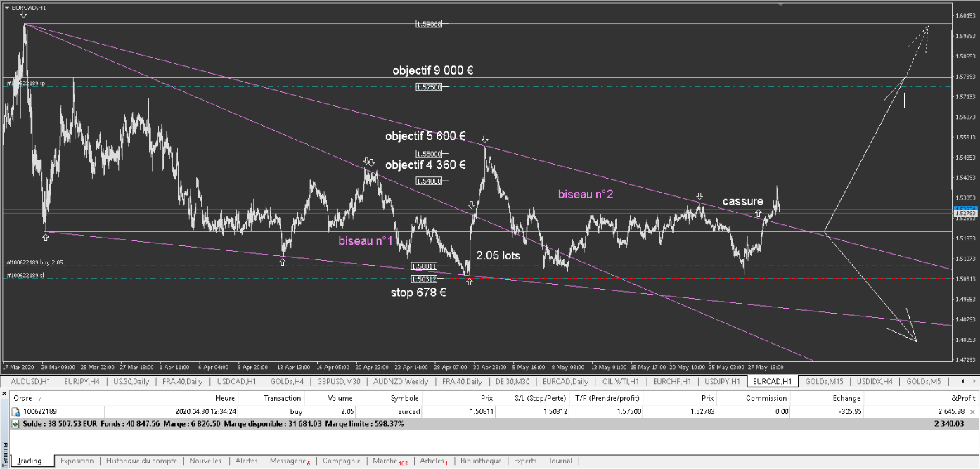Open the US.30,Daily chart tab
Viewport: 980px width, 469px height.
tap(130, 381)
